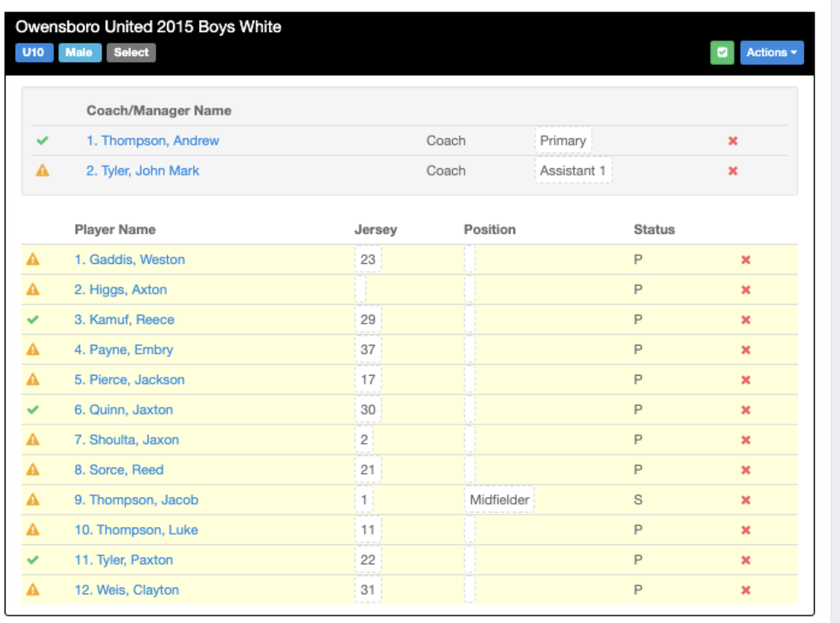Click warning icon beside Higgs, Axton
The image size is (840, 623).
click(x=33, y=290)
